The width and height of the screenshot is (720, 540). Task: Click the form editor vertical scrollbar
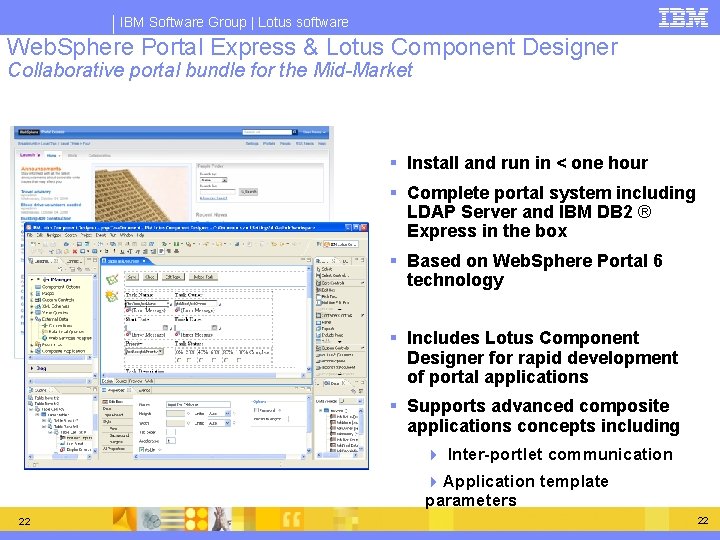coord(309,319)
